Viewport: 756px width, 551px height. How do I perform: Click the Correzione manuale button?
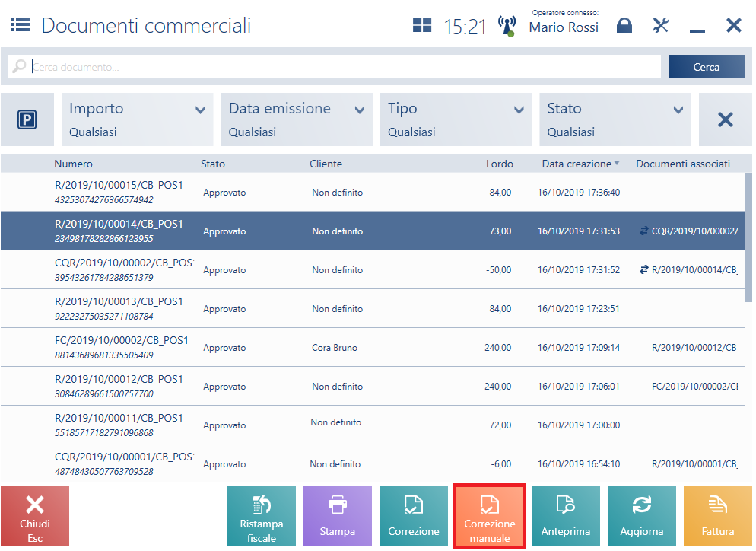tap(490, 516)
